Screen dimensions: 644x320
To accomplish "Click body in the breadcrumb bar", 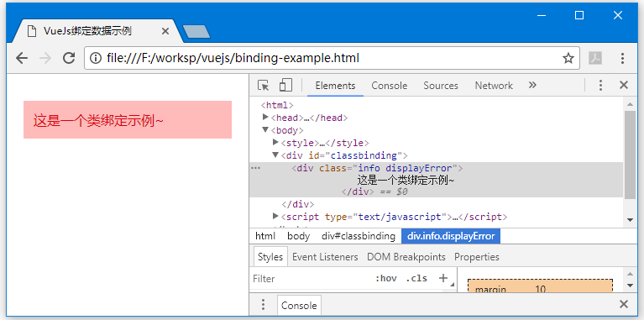I will pyautogui.click(x=299, y=236).
